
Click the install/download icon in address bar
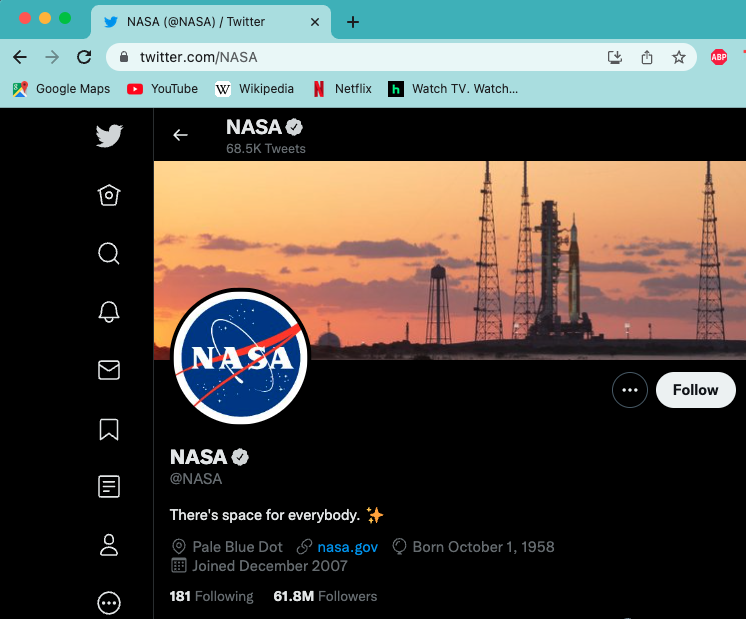coord(615,58)
